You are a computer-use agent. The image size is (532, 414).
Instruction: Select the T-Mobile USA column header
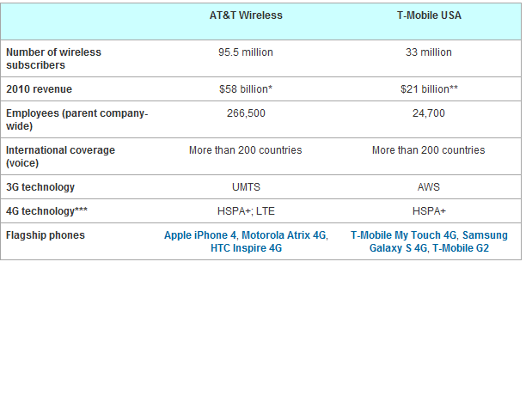click(x=429, y=15)
